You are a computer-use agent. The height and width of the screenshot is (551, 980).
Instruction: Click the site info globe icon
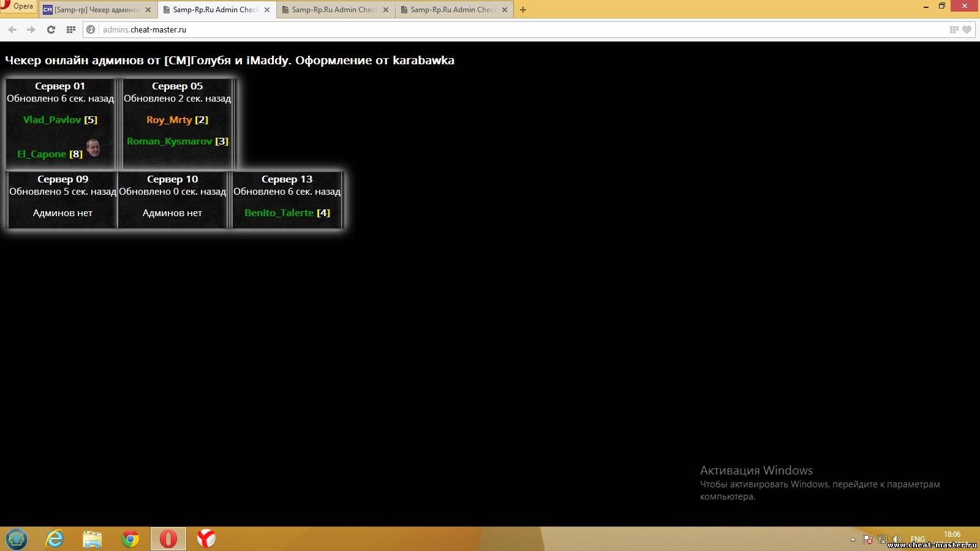91,29
